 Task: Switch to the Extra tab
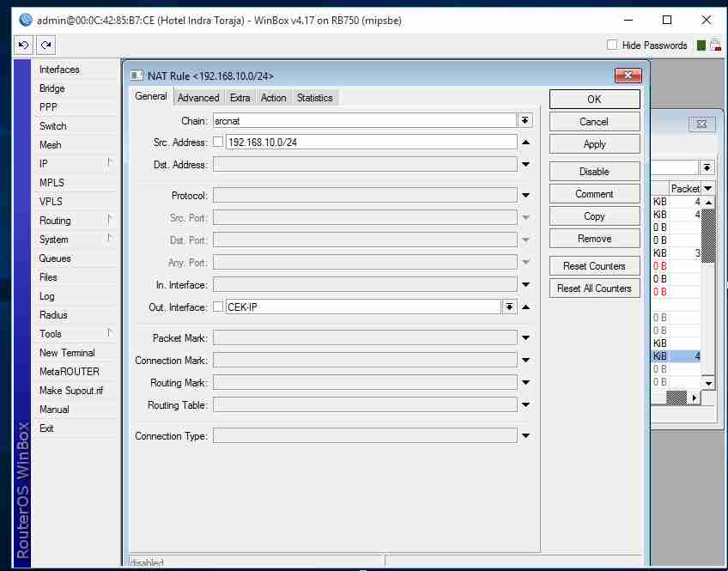tap(240, 98)
